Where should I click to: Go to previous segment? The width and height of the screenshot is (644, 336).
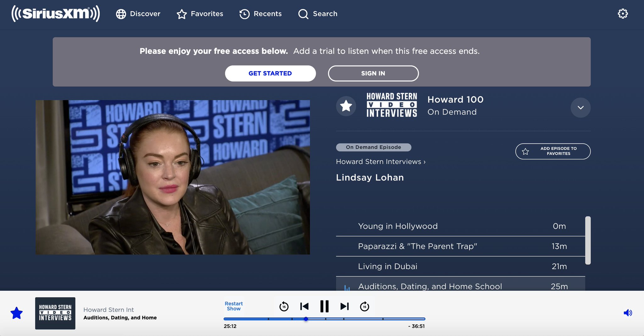(304, 306)
